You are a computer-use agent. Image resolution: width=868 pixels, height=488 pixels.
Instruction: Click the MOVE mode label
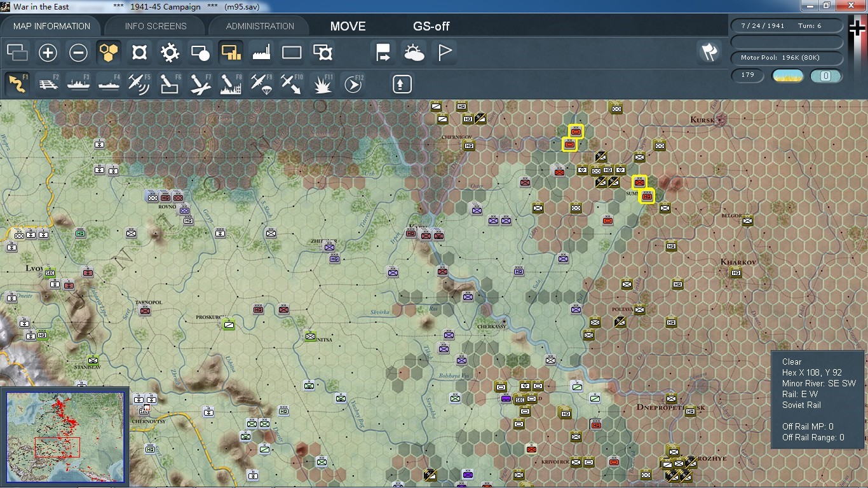pos(348,26)
